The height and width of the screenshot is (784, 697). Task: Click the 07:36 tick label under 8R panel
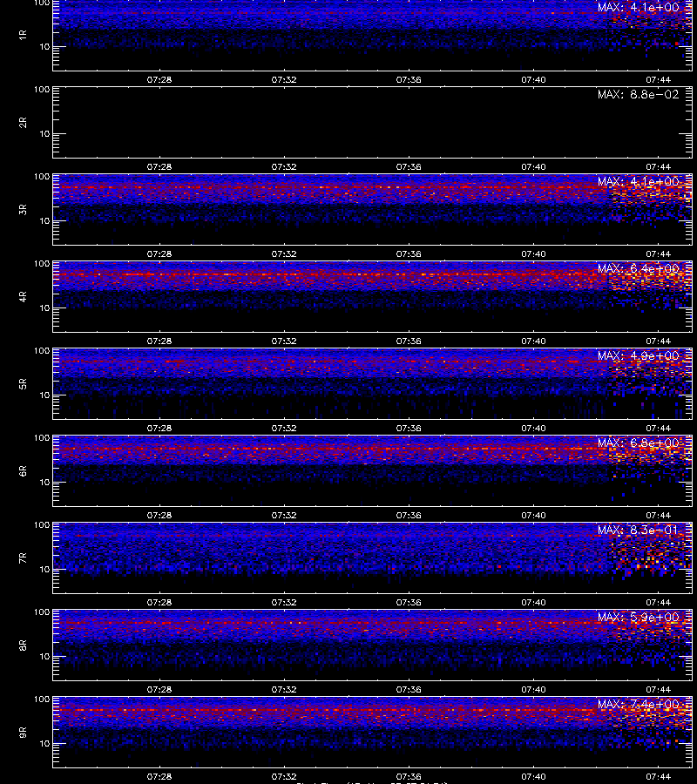[409, 690]
